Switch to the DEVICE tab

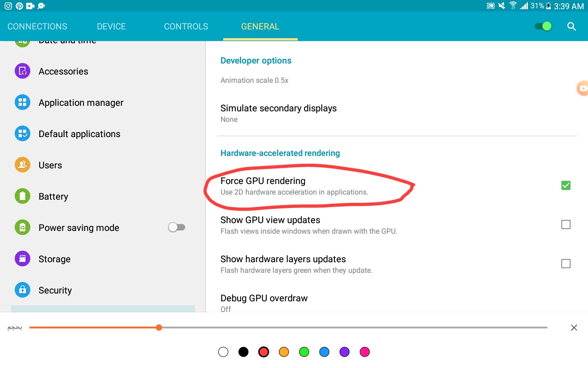coord(111,26)
